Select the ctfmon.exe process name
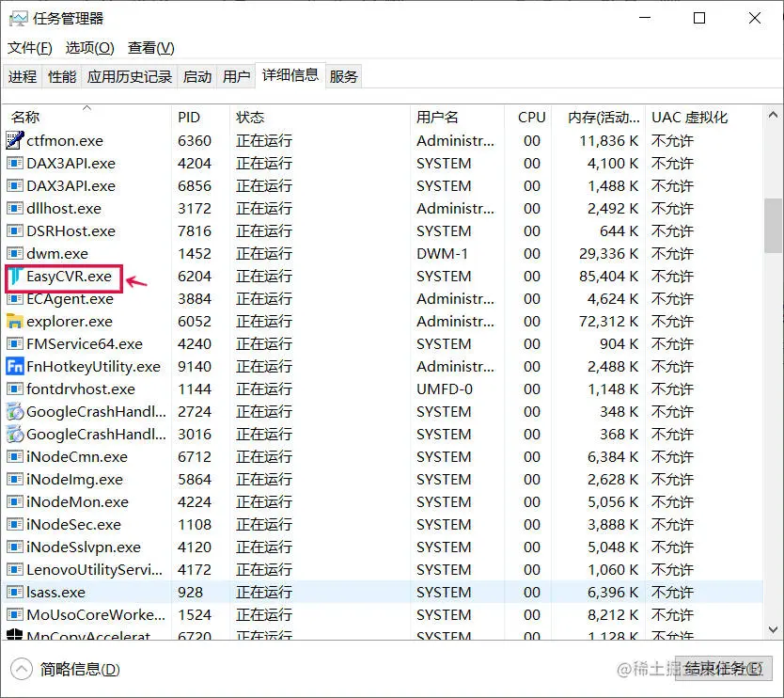Screen dimensions: 784x698 pos(65,140)
